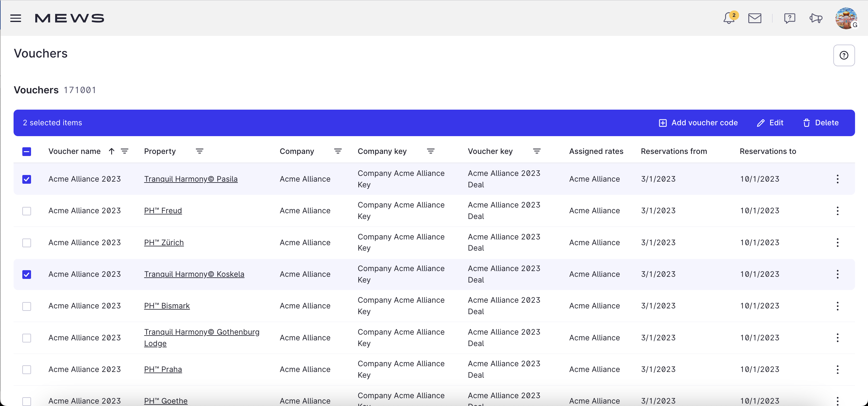868x406 pixels.
Task: Click the Voucher name column header
Action: [74, 151]
